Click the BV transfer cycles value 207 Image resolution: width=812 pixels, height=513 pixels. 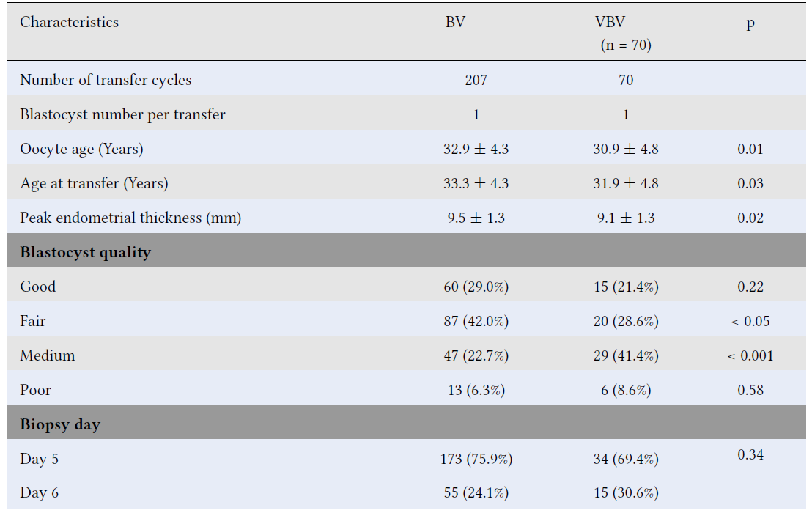point(476,80)
